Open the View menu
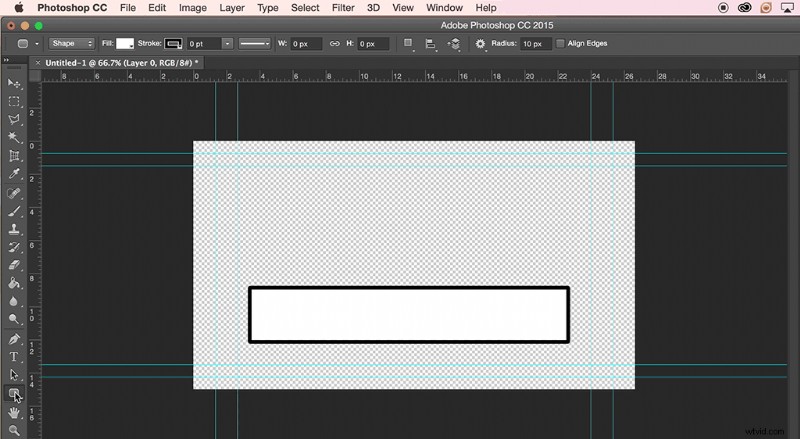 403,8
